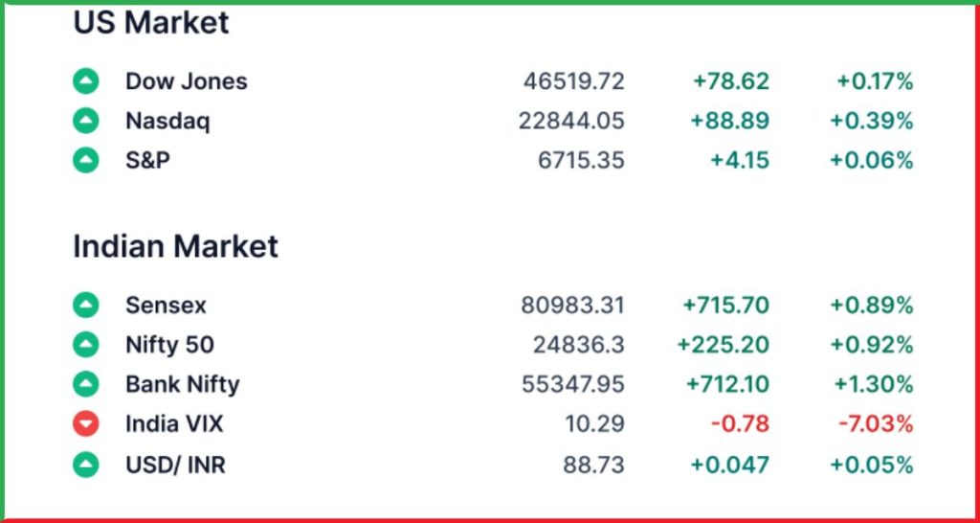Click the USD/ INR rate 88.73
Screen dimensions: 980x523
(593, 466)
